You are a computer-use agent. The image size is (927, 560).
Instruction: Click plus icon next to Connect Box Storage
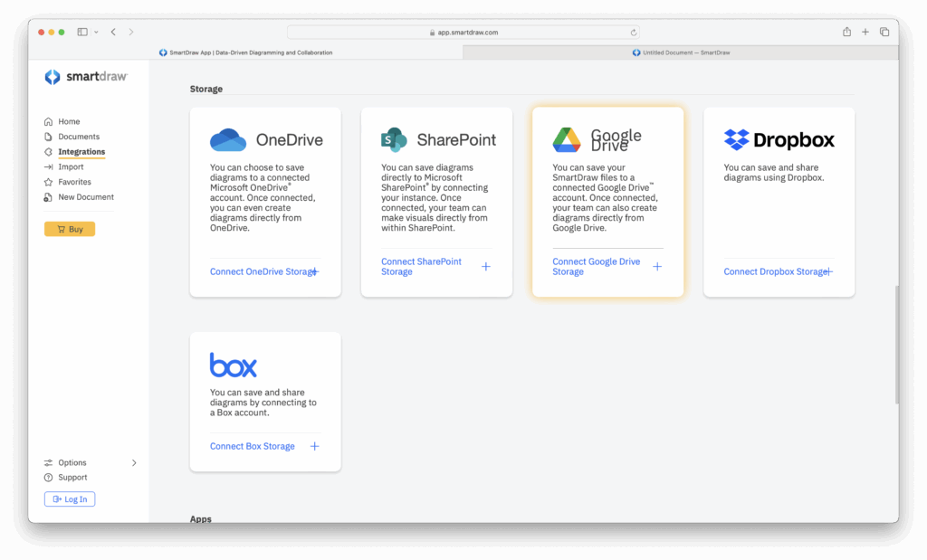[314, 446]
